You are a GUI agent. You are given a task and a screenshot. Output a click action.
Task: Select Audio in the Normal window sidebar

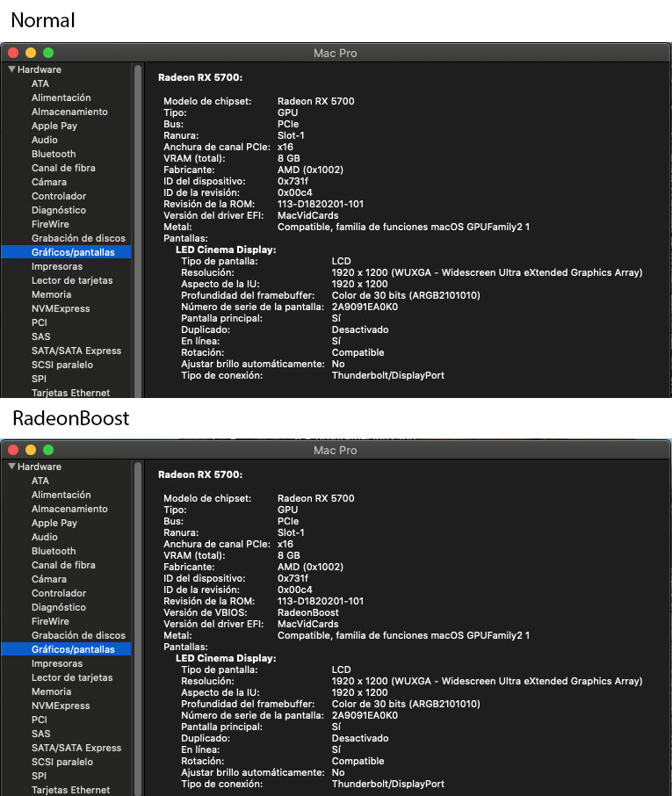[x=45, y=140]
